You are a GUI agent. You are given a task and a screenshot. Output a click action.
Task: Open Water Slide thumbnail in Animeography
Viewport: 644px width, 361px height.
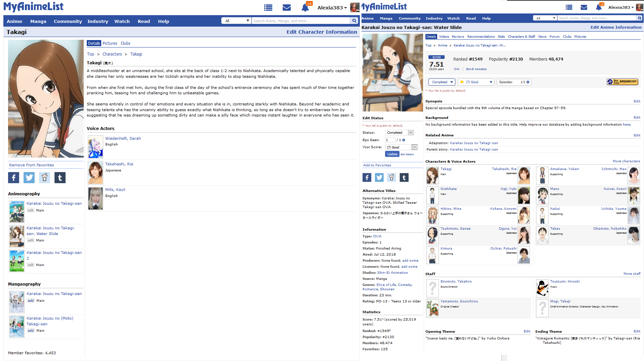coord(17,236)
